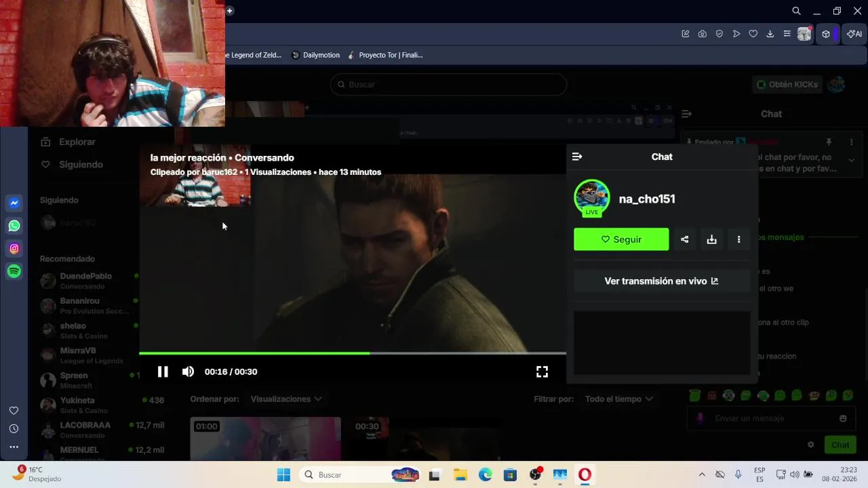Viewport: 868px width, 488px height.
Task: Share the clip
Action: [x=684, y=239]
